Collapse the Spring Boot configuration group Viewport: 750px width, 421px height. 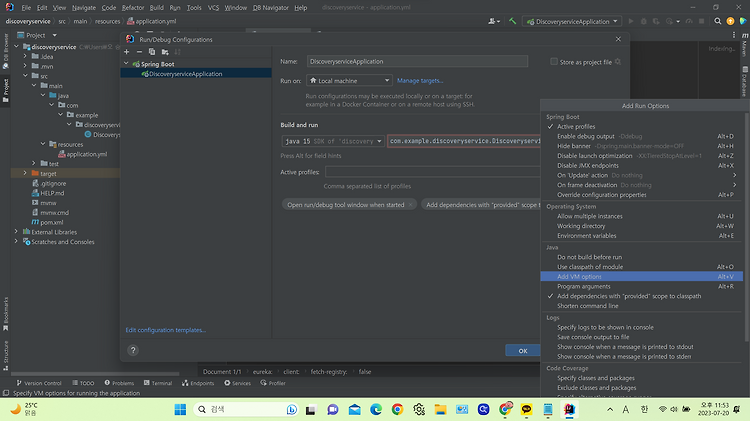(x=126, y=64)
